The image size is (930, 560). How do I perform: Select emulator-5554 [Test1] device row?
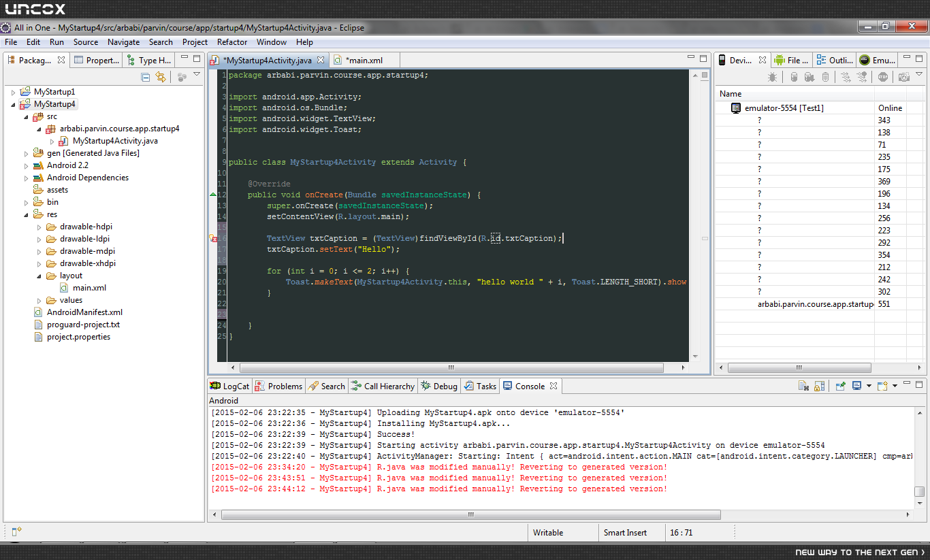[x=820, y=108]
